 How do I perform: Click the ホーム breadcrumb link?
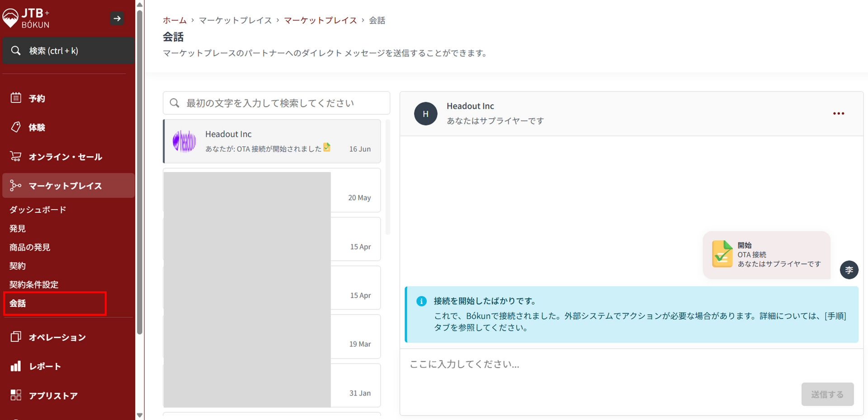click(175, 20)
